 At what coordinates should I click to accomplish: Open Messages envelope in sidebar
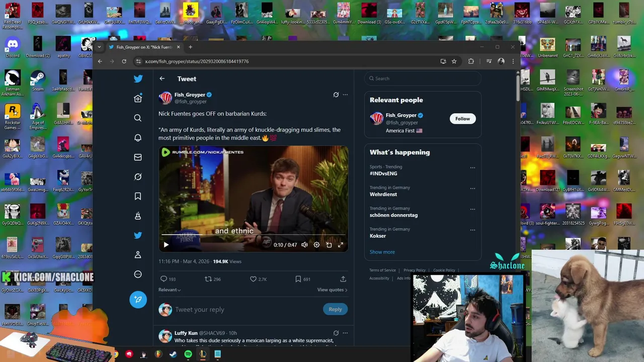(x=138, y=157)
